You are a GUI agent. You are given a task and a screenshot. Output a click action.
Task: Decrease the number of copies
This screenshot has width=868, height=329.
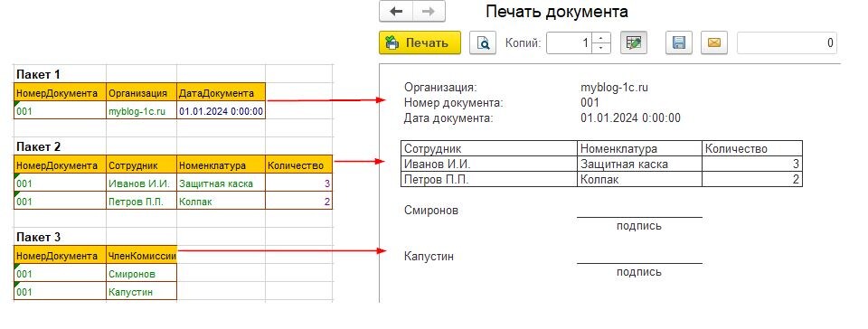tap(601, 48)
